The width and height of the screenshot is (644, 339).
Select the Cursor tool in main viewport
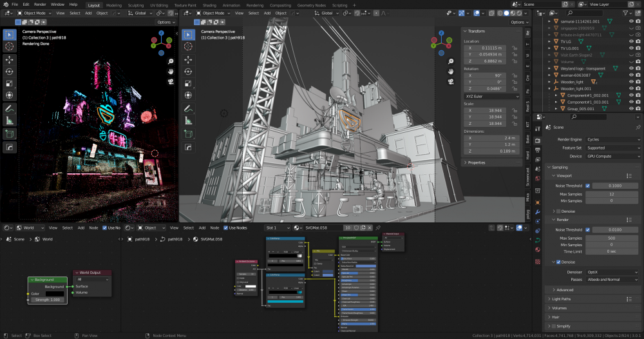(x=188, y=47)
